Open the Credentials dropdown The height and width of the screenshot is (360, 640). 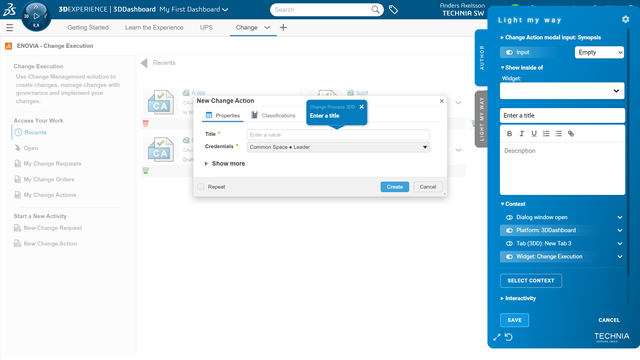coord(338,147)
